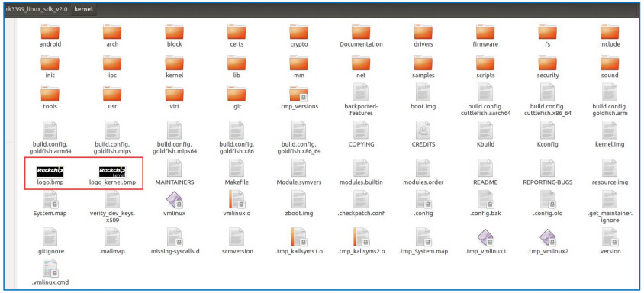
Task: Select the Makefile file
Action: [237, 168]
